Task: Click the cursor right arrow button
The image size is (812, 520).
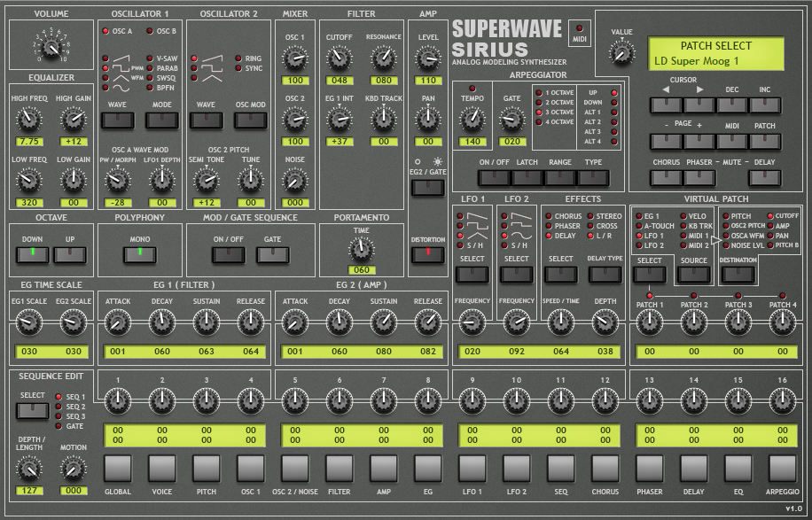Action: [x=699, y=105]
